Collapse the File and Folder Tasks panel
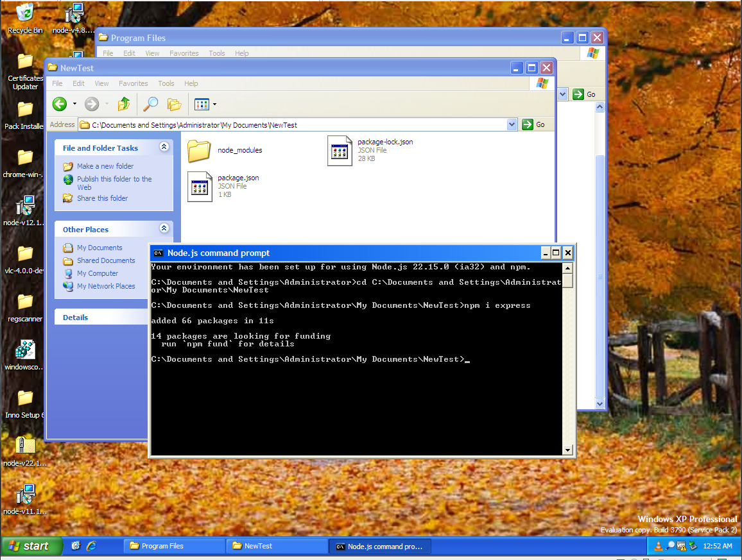Viewport: 742px width, 560px height. [164, 147]
